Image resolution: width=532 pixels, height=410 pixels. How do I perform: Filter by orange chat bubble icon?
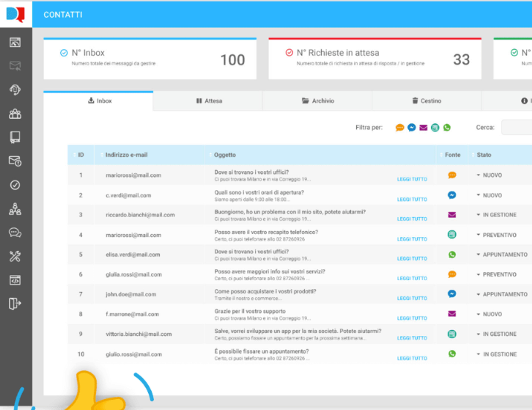click(x=400, y=127)
